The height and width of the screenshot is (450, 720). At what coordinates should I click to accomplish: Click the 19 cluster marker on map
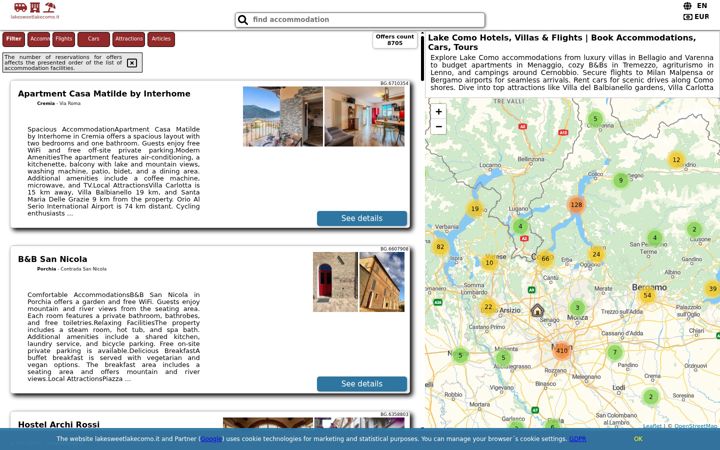click(475, 209)
